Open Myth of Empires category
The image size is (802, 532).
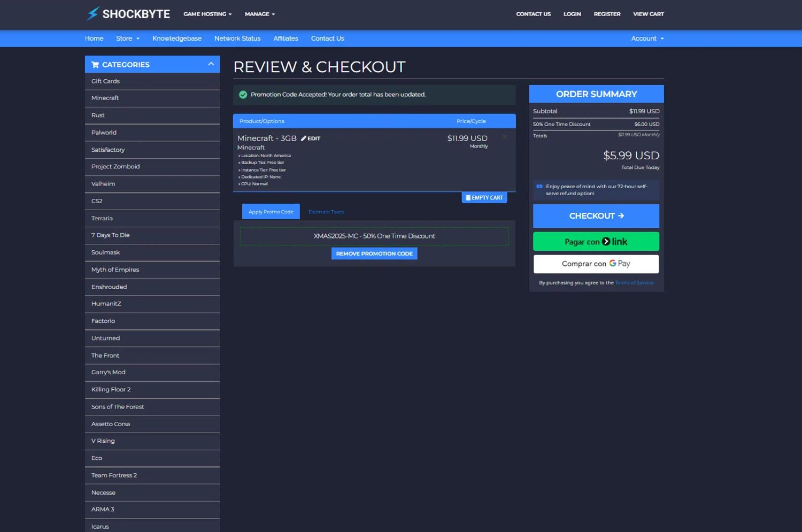pyautogui.click(x=152, y=269)
